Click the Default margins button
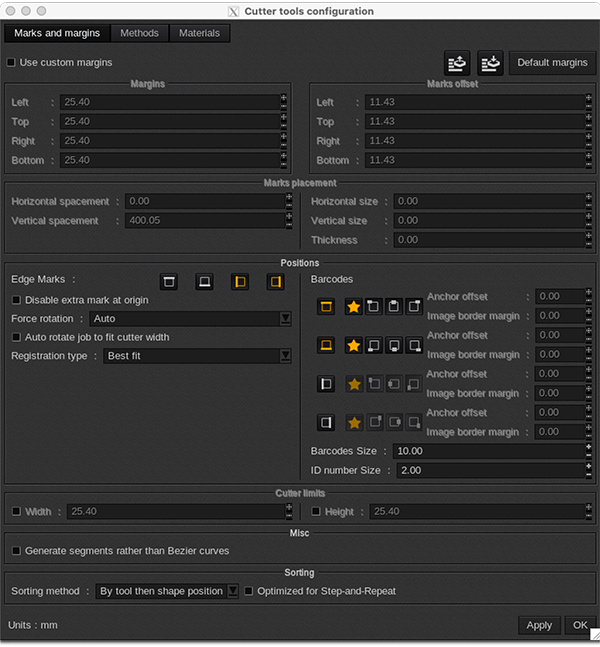Viewport: 600px width, 647px height. point(552,62)
